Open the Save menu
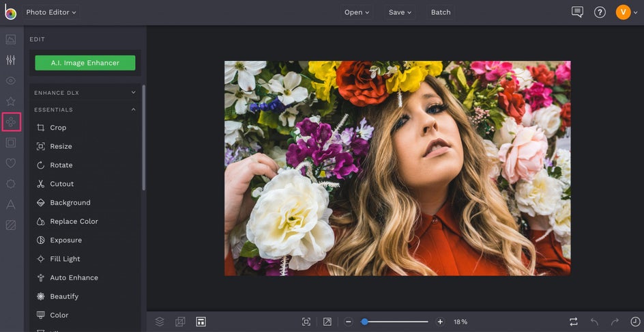This screenshot has height=332, width=644. pyautogui.click(x=400, y=12)
